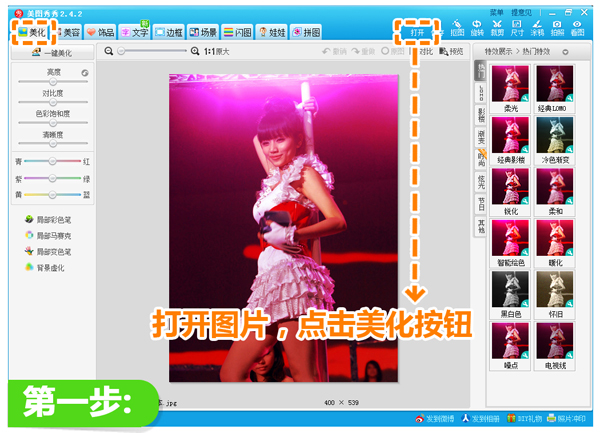
Task: Click the 对比 compare button
Action: pyautogui.click(x=426, y=50)
